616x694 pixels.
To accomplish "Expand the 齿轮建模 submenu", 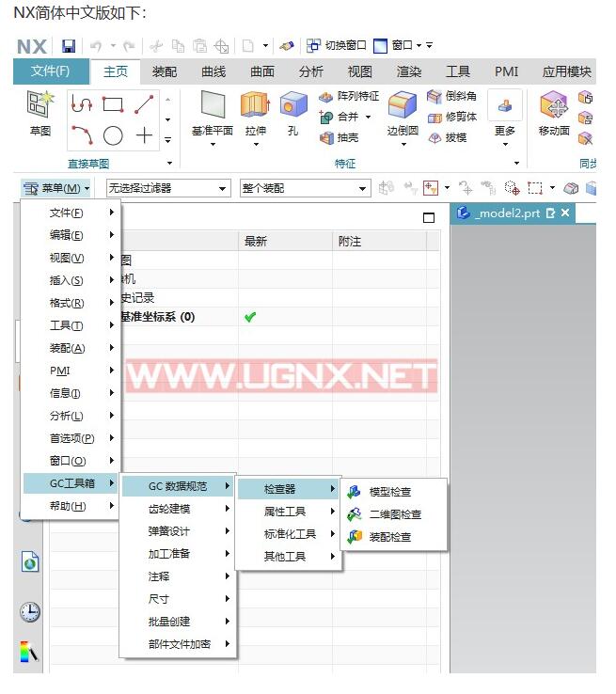I will click(178, 509).
